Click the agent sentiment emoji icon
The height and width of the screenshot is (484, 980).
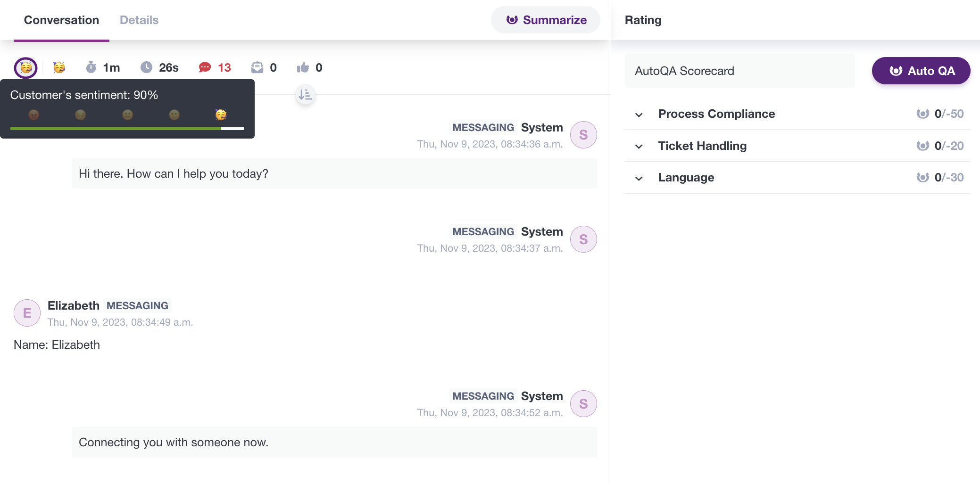tap(59, 67)
